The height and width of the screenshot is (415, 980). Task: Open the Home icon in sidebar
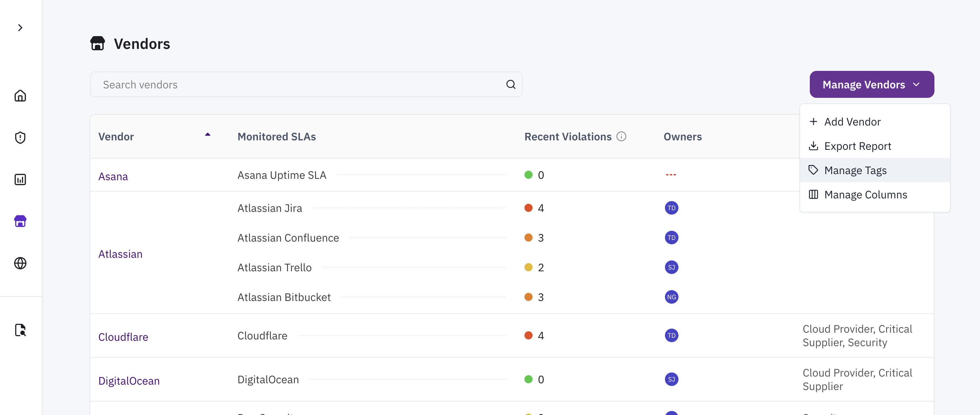click(x=20, y=95)
